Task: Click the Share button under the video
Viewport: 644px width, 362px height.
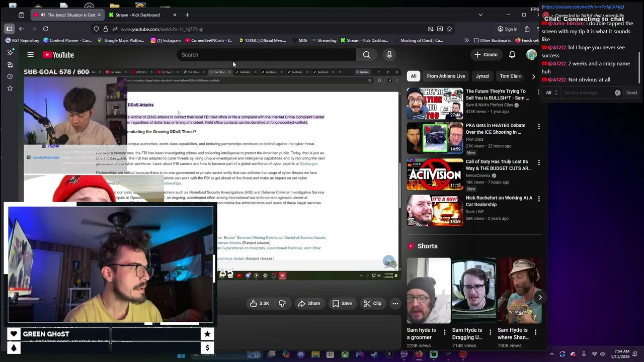Action: tap(309, 304)
